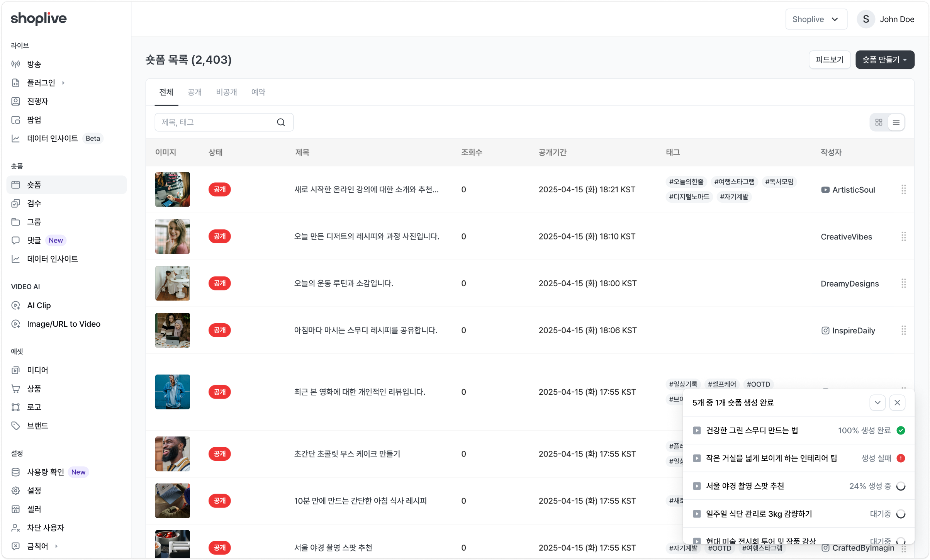This screenshot has height=560, width=930.
Task: Open the John Doe profile menu
Action: point(886,19)
